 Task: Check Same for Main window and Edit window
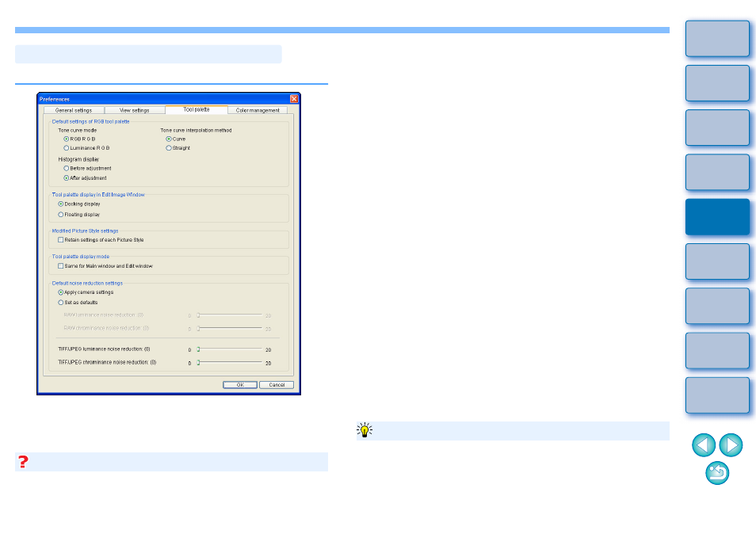[x=105, y=266]
